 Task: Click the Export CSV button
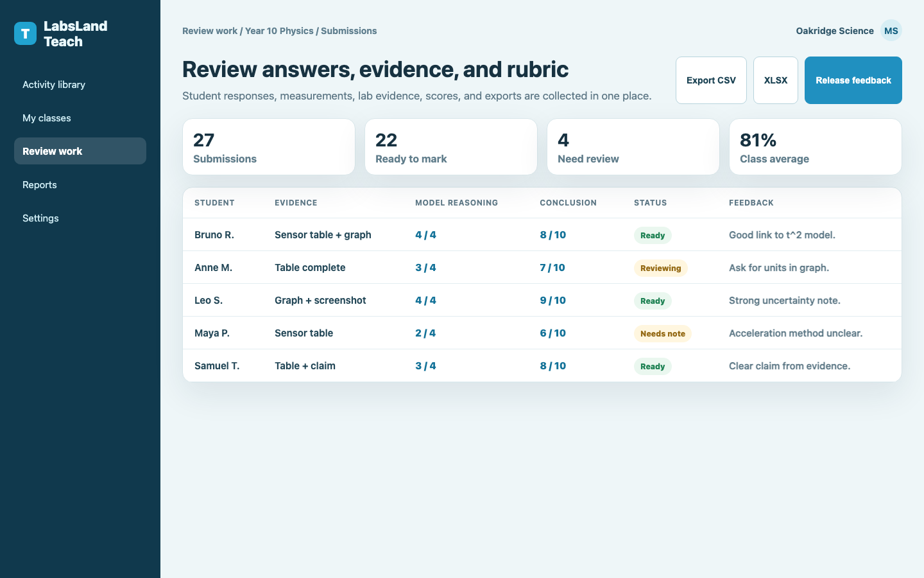coord(711,80)
